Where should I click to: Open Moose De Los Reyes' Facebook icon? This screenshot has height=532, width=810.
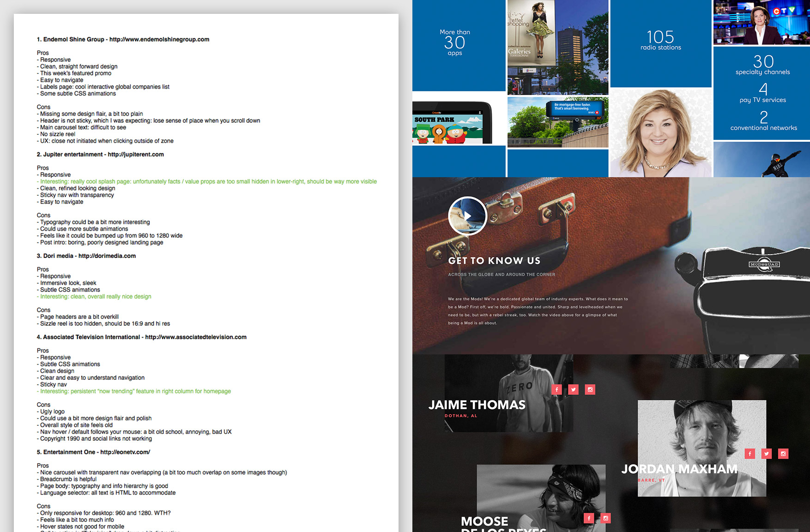[589, 518]
